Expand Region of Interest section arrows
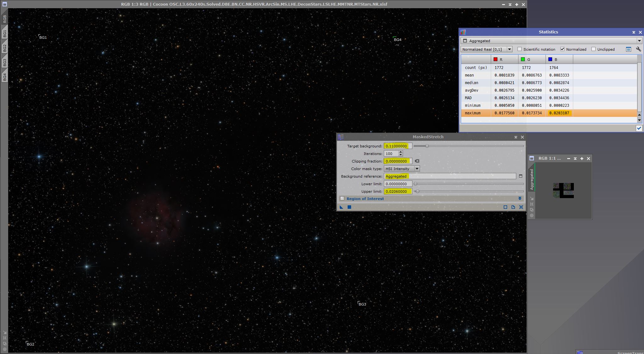This screenshot has height=354, width=644. point(520,198)
